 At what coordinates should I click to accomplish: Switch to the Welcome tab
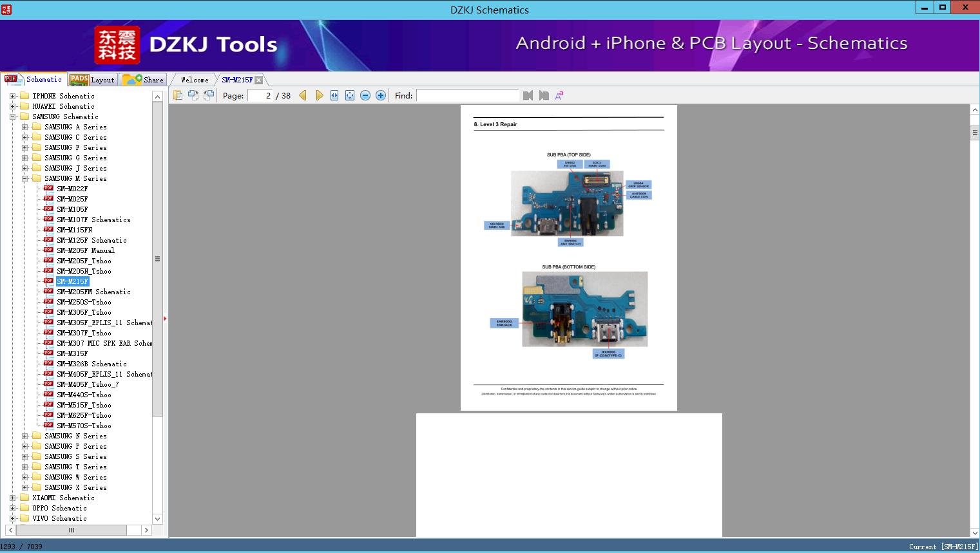coord(195,80)
